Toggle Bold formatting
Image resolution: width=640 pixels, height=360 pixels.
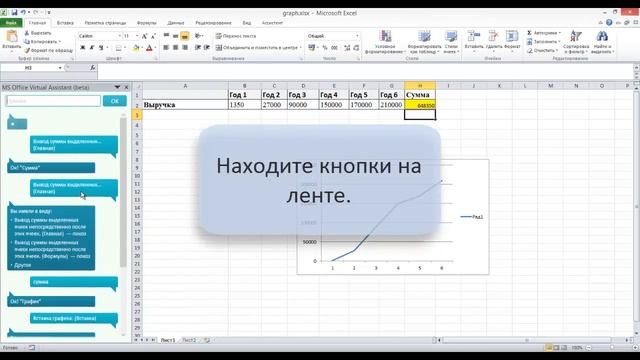point(83,48)
